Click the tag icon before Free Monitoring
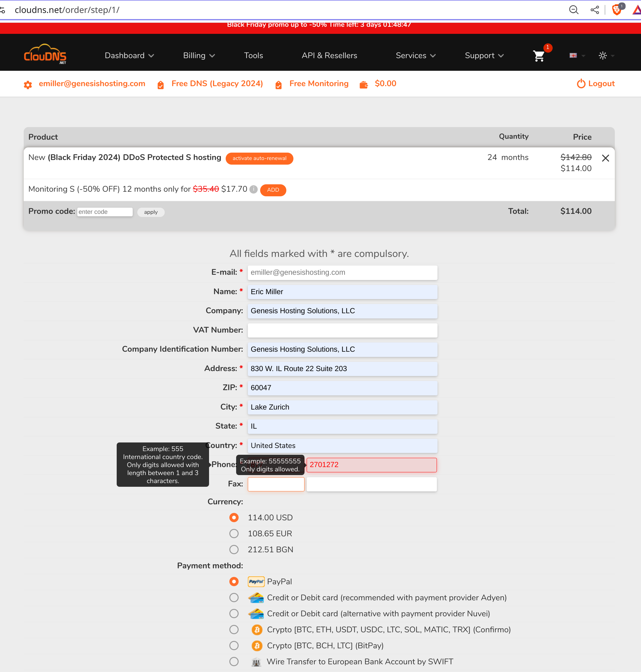 point(278,85)
